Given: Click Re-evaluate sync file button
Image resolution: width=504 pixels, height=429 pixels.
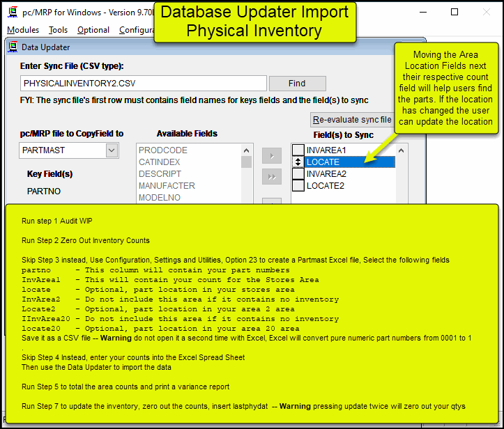Looking at the screenshot, I should coord(352,120).
